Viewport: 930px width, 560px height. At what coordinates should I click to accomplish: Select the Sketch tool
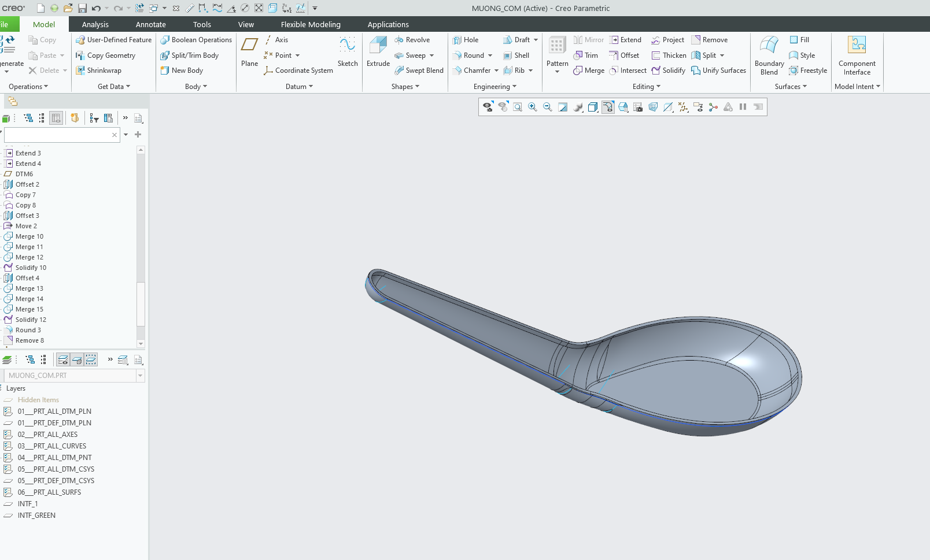348,46
